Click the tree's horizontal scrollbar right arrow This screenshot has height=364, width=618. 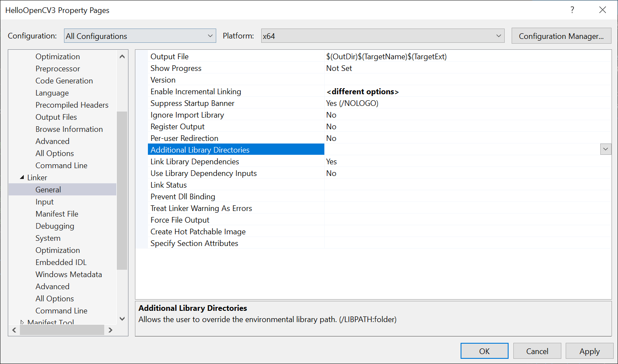click(110, 330)
